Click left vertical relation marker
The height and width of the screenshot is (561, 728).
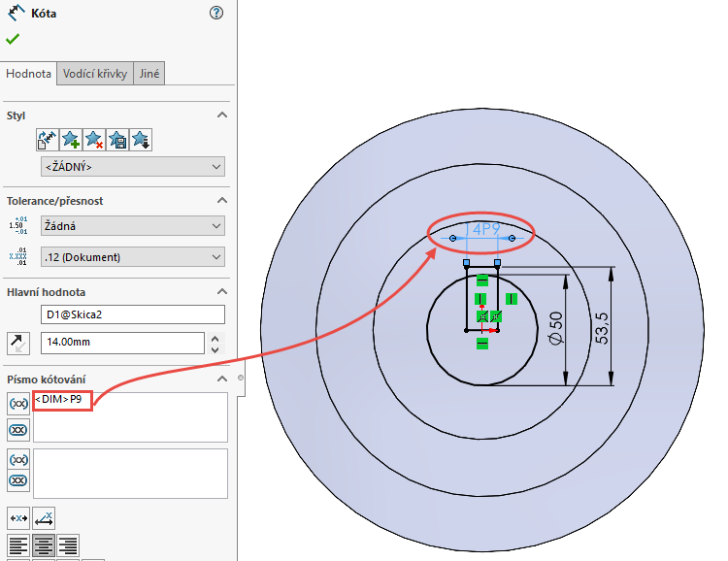click(x=480, y=299)
